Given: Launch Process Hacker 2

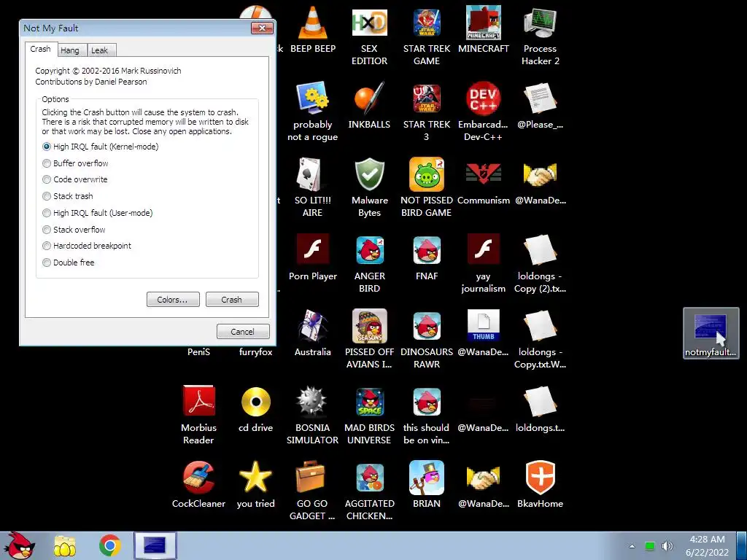Looking at the screenshot, I should [541, 36].
